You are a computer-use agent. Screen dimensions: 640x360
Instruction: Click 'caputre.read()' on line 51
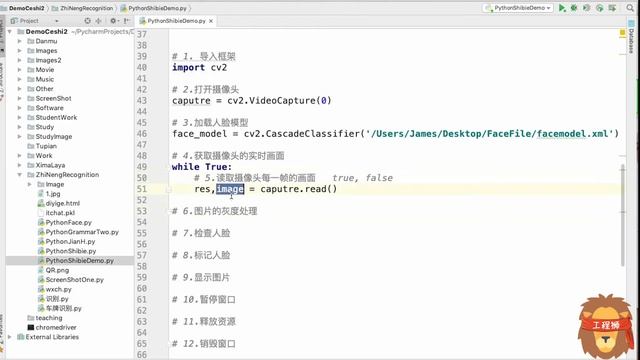(x=299, y=189)
